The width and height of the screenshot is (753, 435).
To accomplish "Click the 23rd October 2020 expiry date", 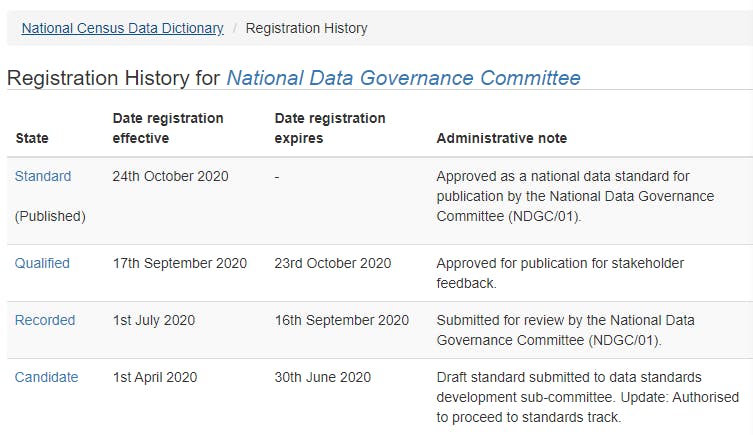I will 333,263.
